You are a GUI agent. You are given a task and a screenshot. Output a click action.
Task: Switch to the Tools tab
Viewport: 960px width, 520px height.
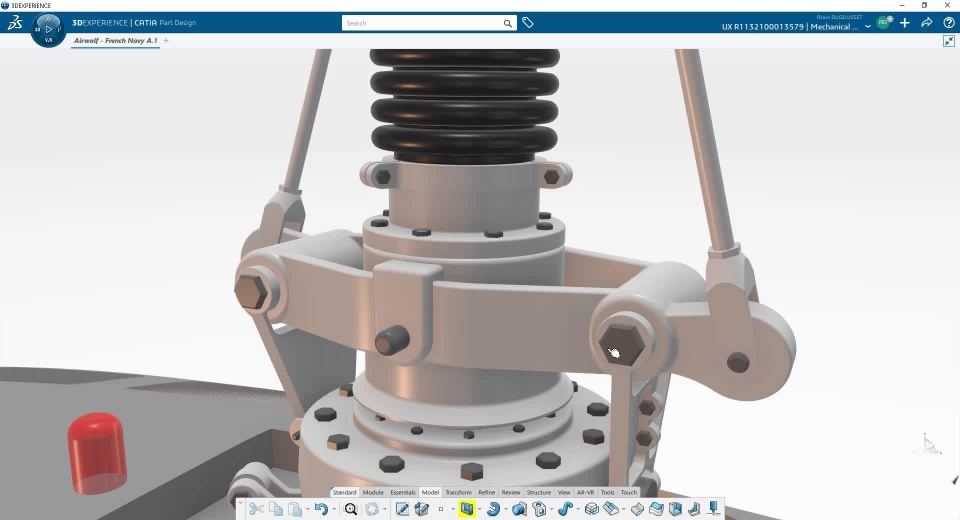point(607,492)
